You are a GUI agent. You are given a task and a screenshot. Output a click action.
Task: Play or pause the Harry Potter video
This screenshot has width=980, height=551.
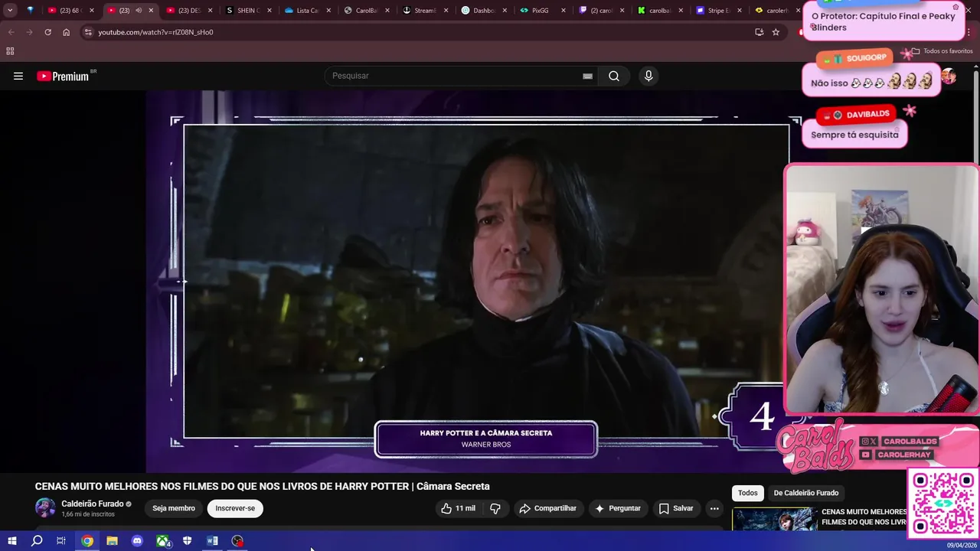click(486, 281)
